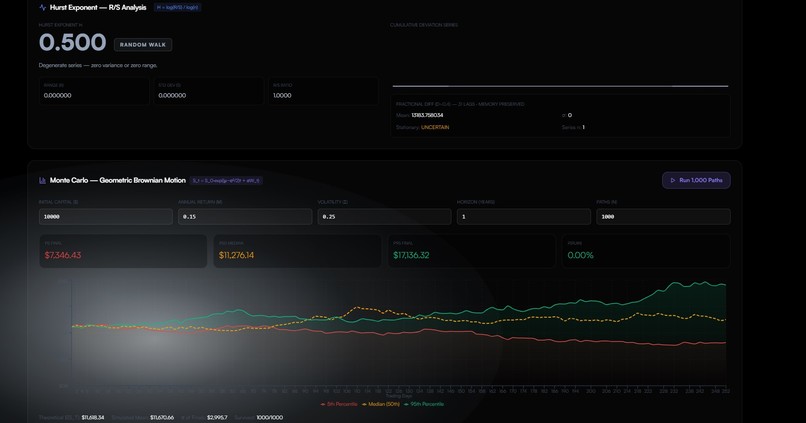The image size is (806, 423).
Task: Toggle the 95th Percentile legend entry
Action: click(x=424, y=404)
